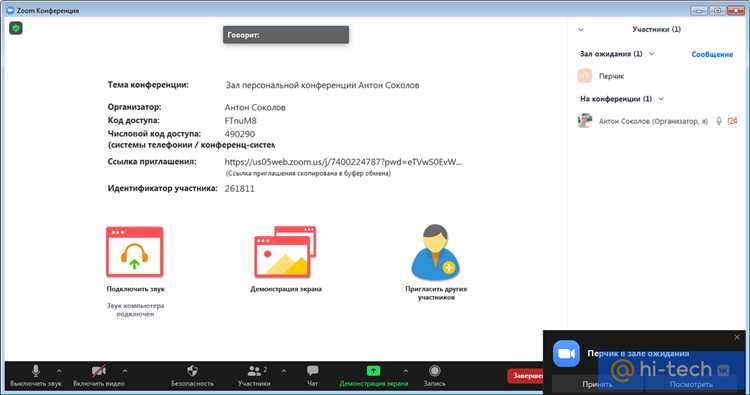Screen dimensions: 750x395
Task: Collapse the Зал ожидания section
Action: point(651,54)
